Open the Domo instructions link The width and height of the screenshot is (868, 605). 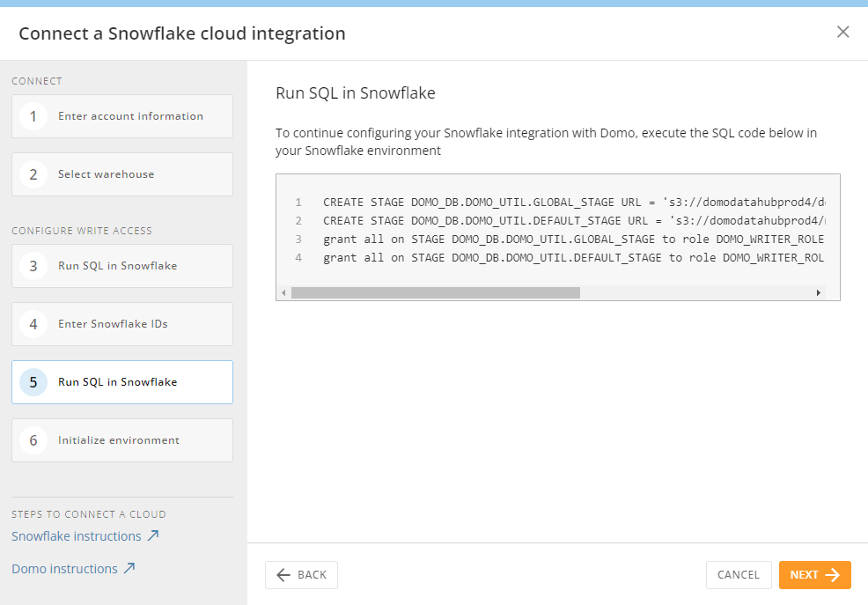(x=64, y=569)
